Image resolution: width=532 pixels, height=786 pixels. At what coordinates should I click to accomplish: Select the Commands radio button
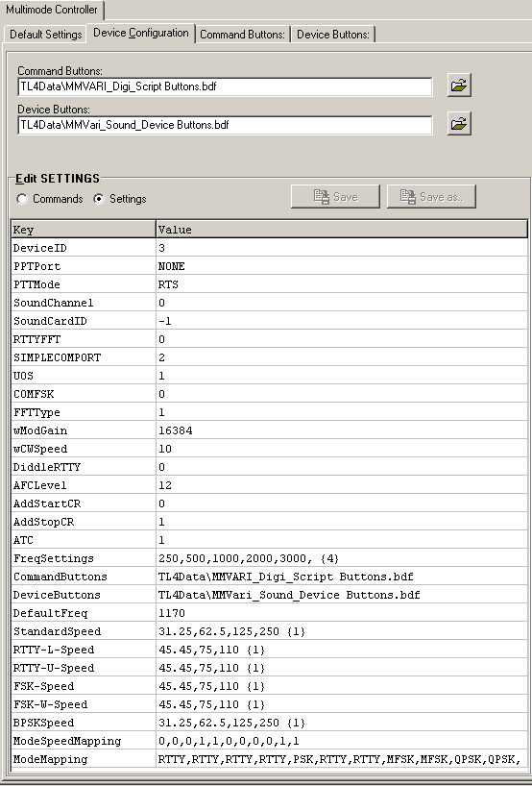[x=22, y=199]
